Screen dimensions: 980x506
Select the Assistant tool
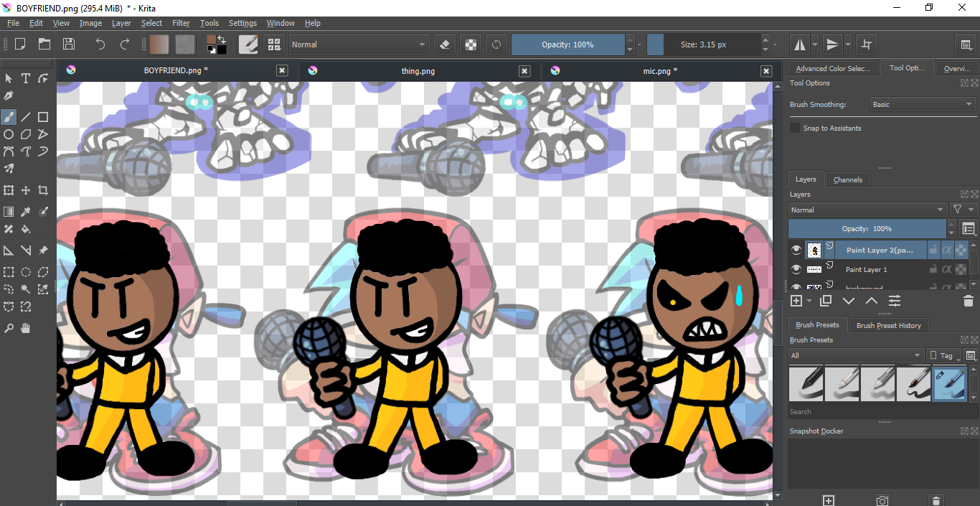(x=9, y=250)
